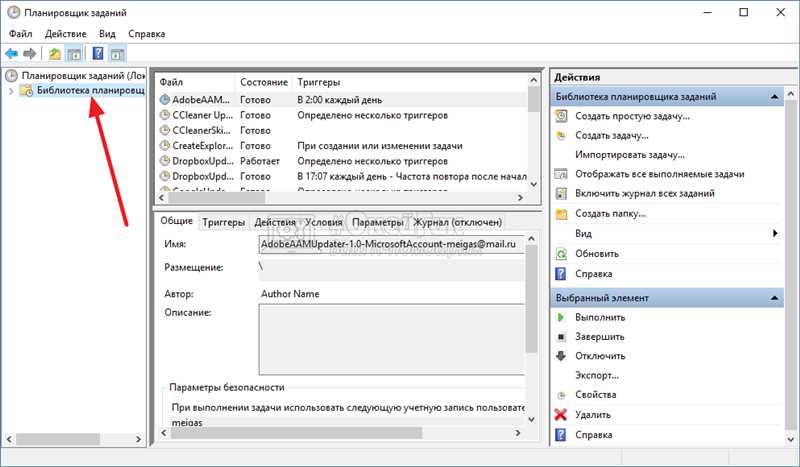Click the Свойства icon
Viewport: 800px width, 467px height.
pyautogui.click(x=561, y=395)
